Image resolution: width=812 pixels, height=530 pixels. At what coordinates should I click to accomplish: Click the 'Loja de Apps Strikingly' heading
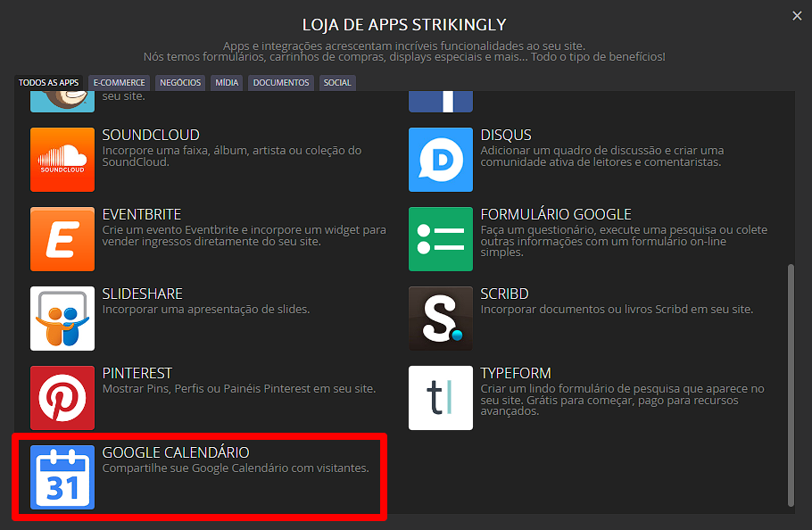404,24
